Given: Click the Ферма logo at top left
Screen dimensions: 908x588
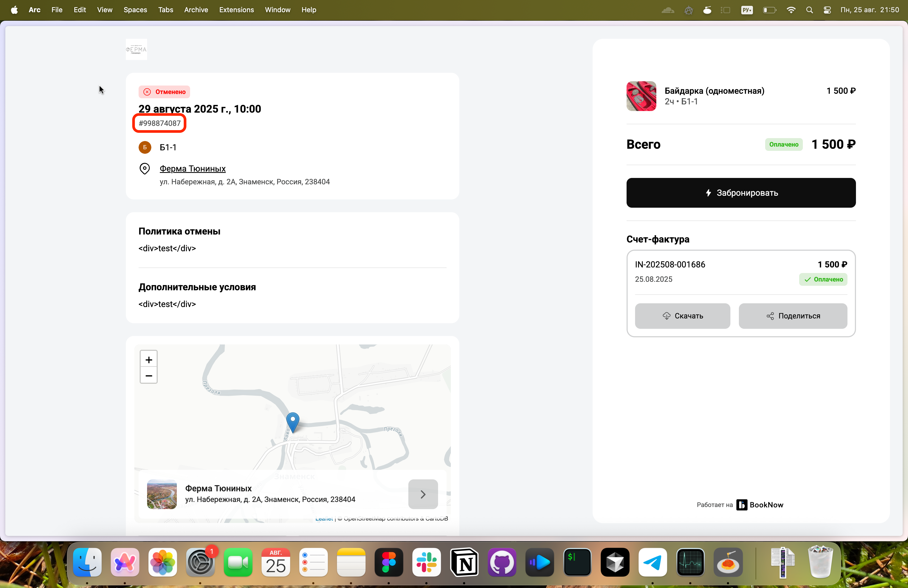Looking at the screenshot, I should (x=136, y=50).
